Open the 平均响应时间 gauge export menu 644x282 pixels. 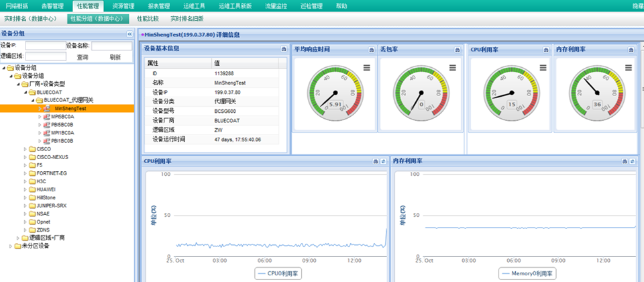pos(367,67)
